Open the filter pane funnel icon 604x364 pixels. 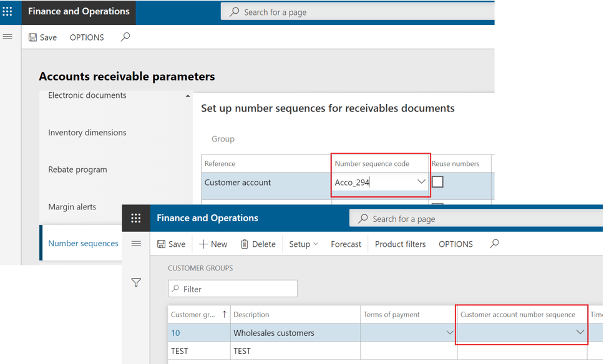coord(136,283)
